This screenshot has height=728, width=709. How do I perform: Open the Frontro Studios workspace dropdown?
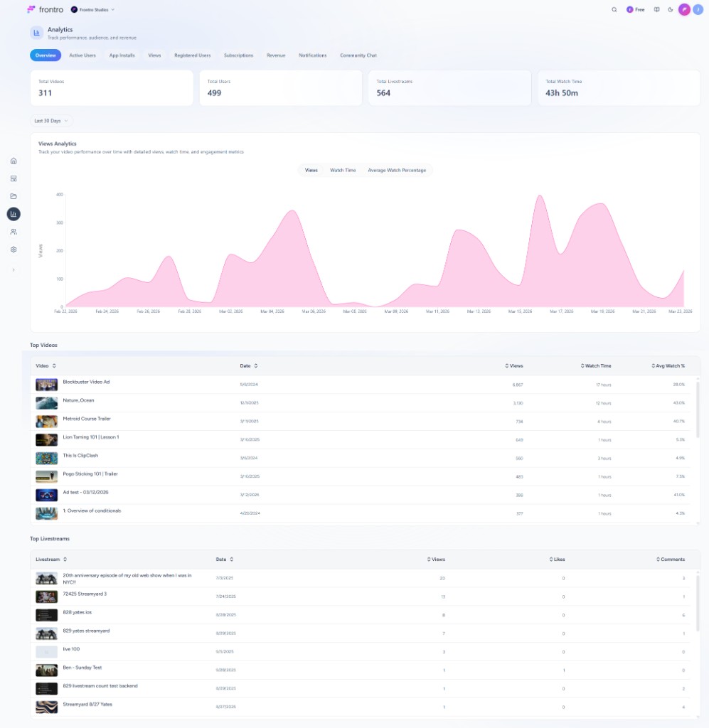coord(93,10)
